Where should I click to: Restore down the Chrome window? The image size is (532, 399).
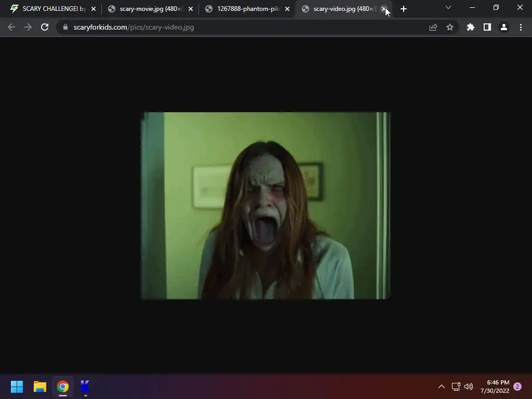click(496, 7)
